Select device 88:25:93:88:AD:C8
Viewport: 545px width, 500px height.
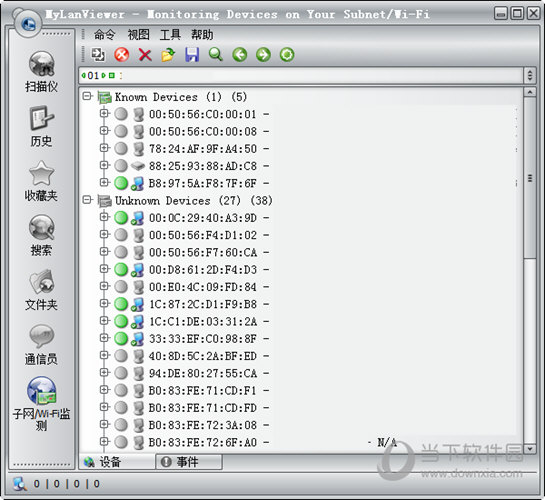pyautogui.click(x=203, y=166)
